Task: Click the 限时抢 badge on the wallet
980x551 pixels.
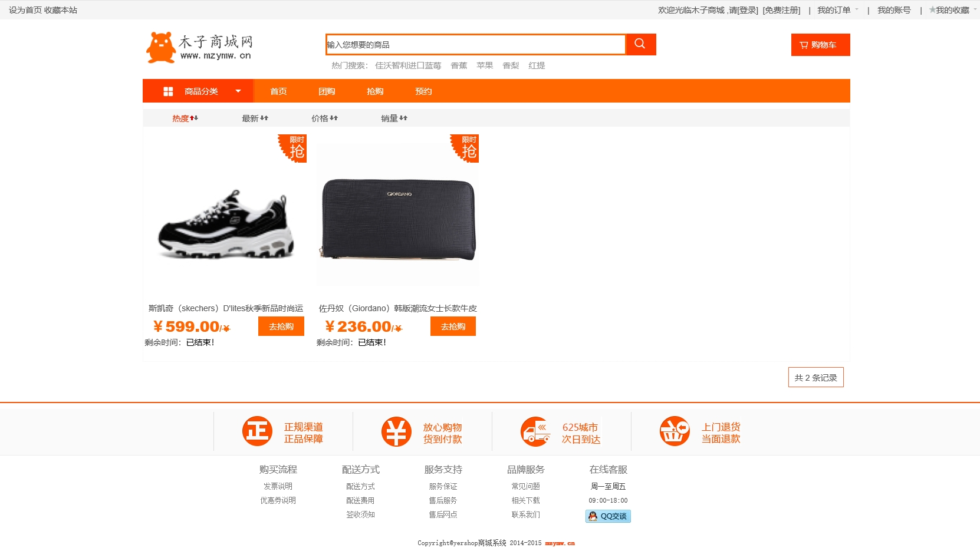Action: (x=465, y=148)
